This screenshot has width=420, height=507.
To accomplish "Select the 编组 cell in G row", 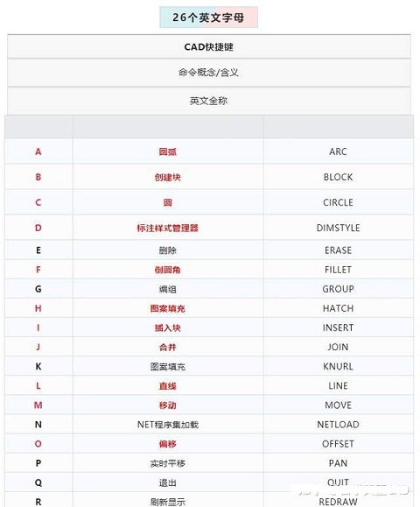I will 168,289.
